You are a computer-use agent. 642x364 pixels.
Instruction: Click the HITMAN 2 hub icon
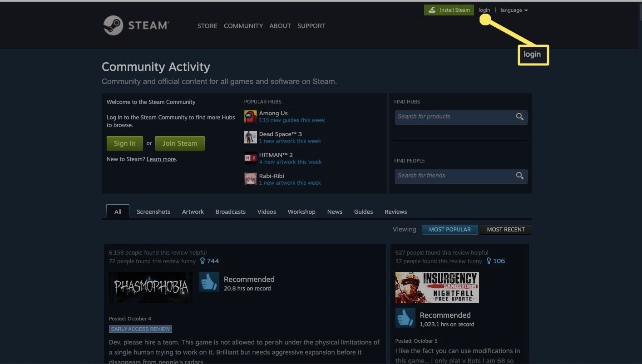(251, 158)
